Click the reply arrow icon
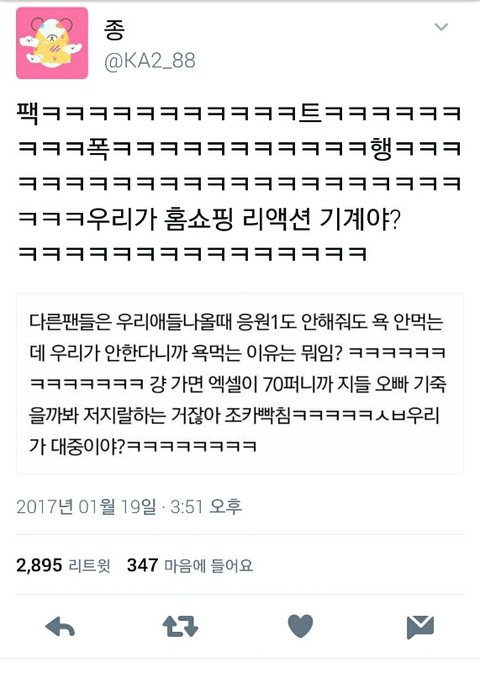Image resolution: width=480 pixels, height=673 pixels. click(60, 627)
